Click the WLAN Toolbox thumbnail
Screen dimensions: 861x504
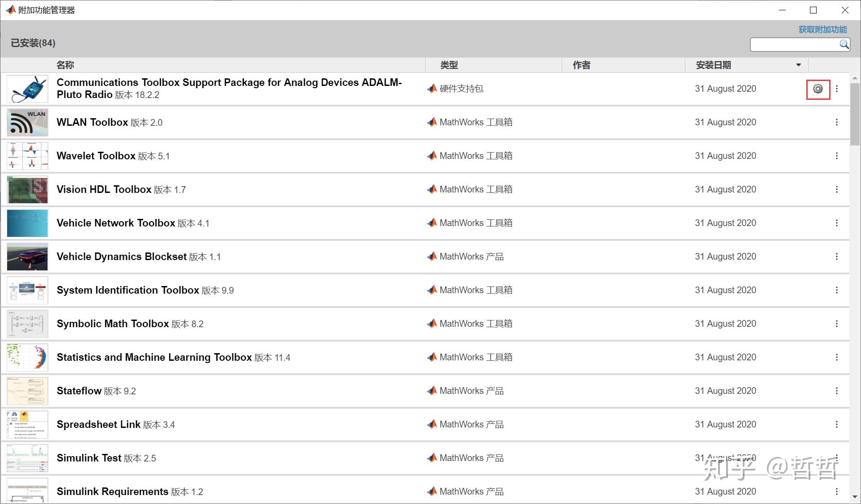27,122
